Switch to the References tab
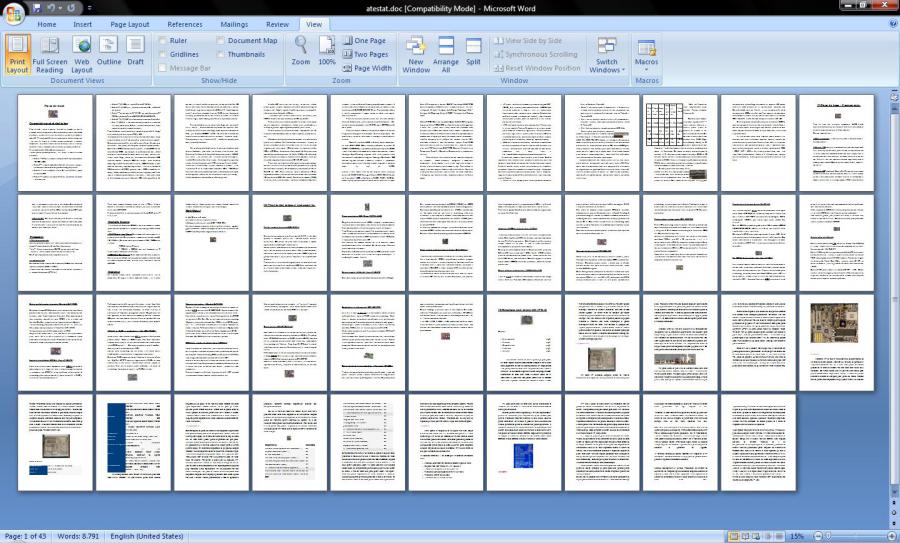This screenshot has height=543, width=900. [185, 24]
